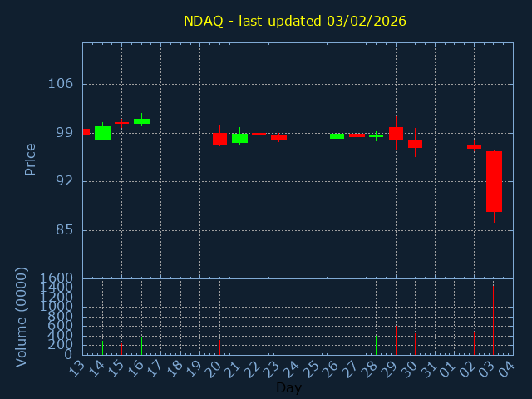Click the green volume bar on day 28

point(376,345)
